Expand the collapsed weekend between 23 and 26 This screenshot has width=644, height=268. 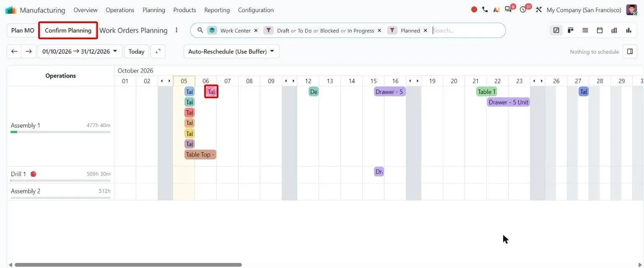538,81
